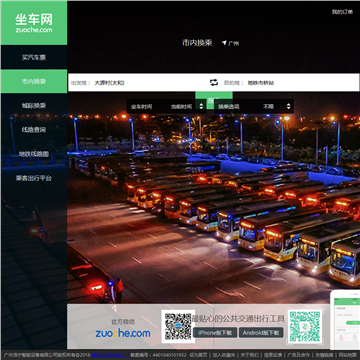The image size is (360, 360).
Task: Close the bottom download banner with its corner icon
Action: 69,305
